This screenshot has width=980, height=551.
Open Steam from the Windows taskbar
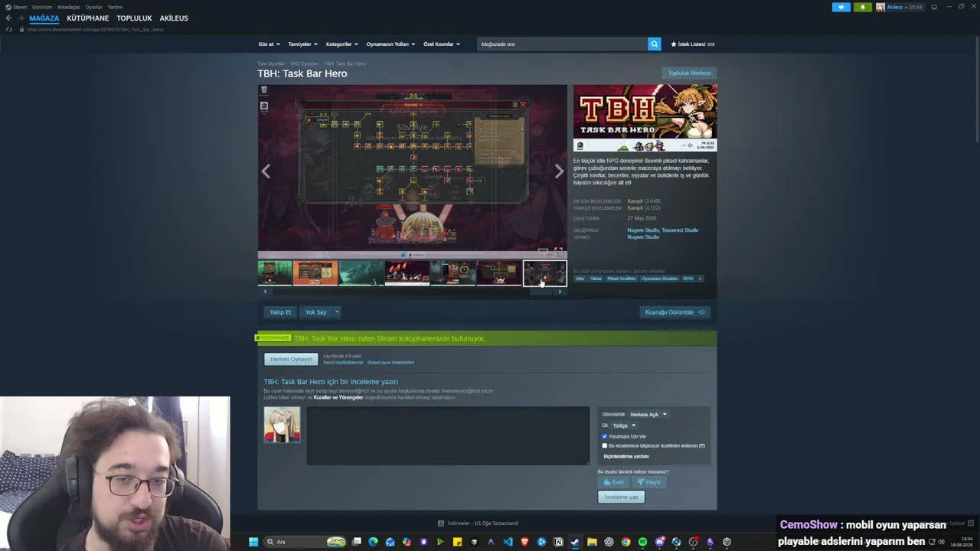pyautogui.click(x=575, y=542)
